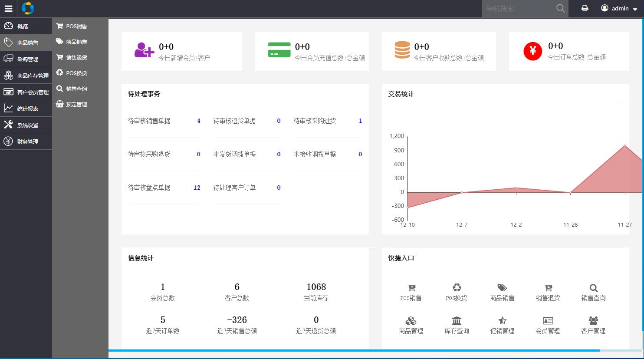
Task: Click 会员总数 value 1
Action: point(163,287)
